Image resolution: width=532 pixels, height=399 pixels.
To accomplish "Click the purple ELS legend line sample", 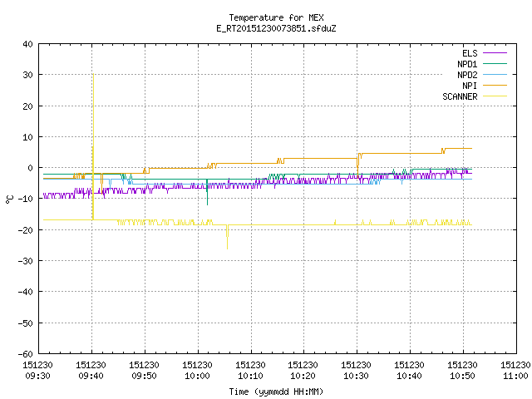I will click(x=495, y=53).
